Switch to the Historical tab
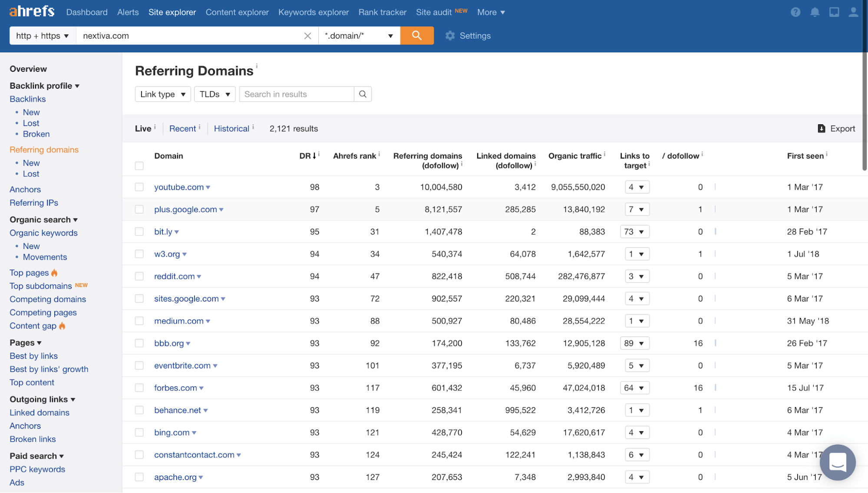868x493 pixels. click(x=231, y=129)
